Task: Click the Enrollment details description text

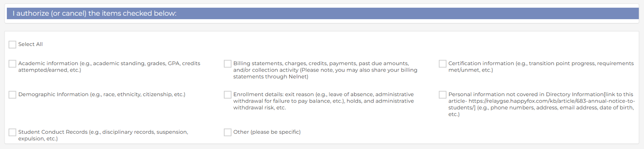Action: coord(324,101)
